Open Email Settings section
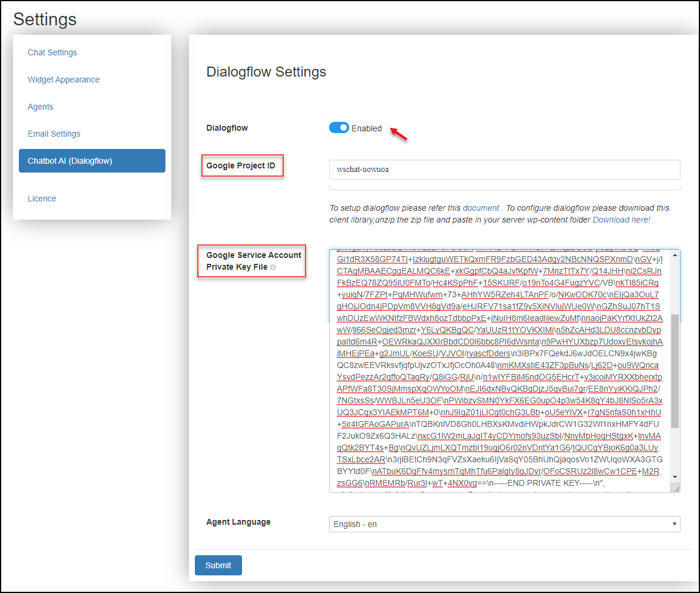 54,134
